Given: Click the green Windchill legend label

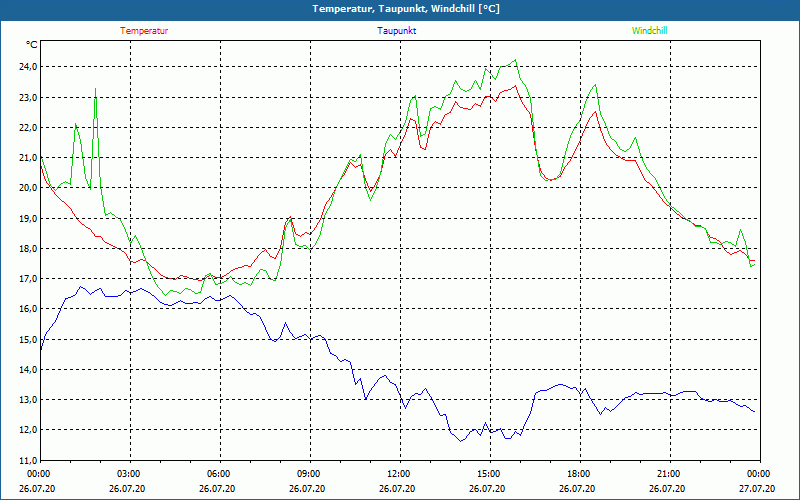Looking at the screenshot, I should pyautogui.click(x=649, y=31).
